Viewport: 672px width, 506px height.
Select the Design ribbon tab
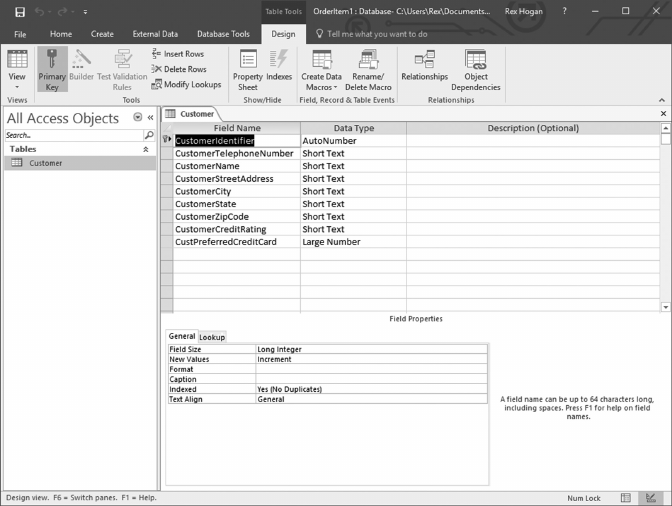[283, 34]
